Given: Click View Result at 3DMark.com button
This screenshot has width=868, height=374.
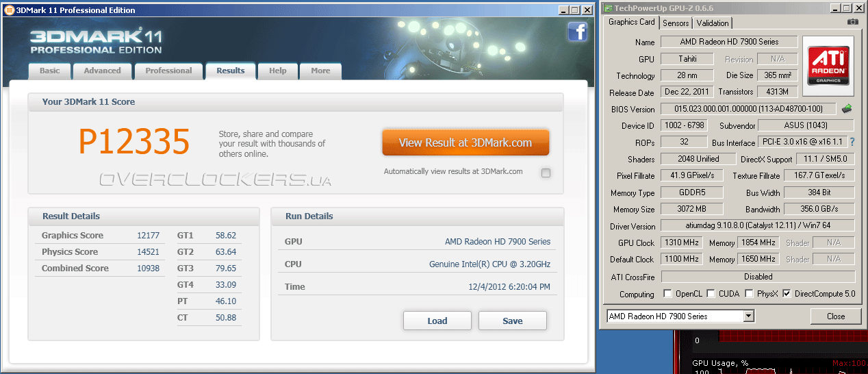Looking at the screenshot, I should point(465,142).
